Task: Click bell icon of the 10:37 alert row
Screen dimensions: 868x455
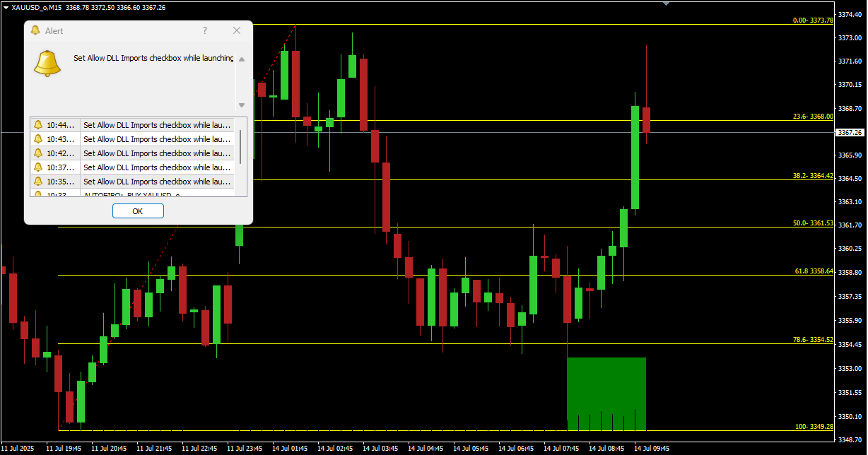Action: pyautogui.click(x=38, y=167)
